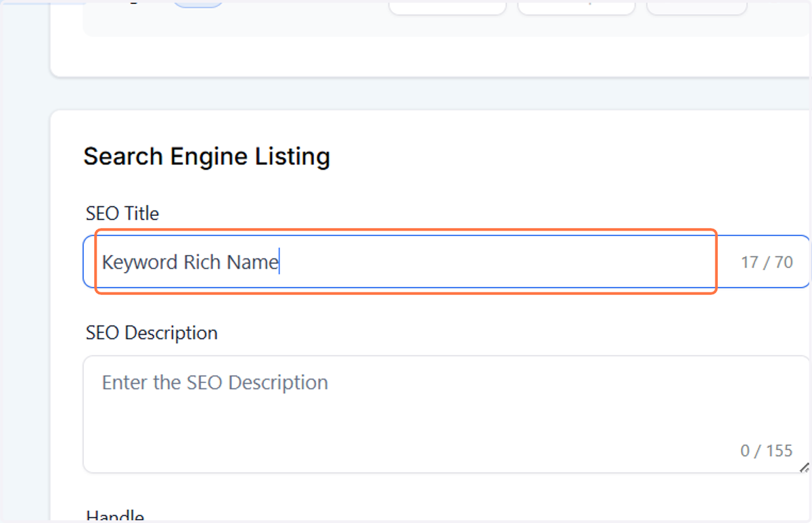The width and height of the screenshot is (812, 523).
Task: Click the word Keyword in SEO Title
Action: (x=140, y=263)
